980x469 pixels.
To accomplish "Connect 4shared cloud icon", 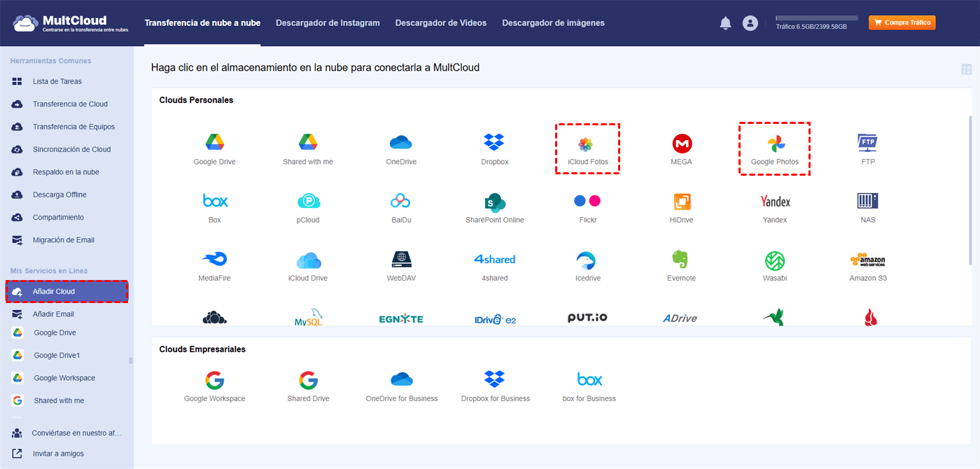I will [494, 259].
